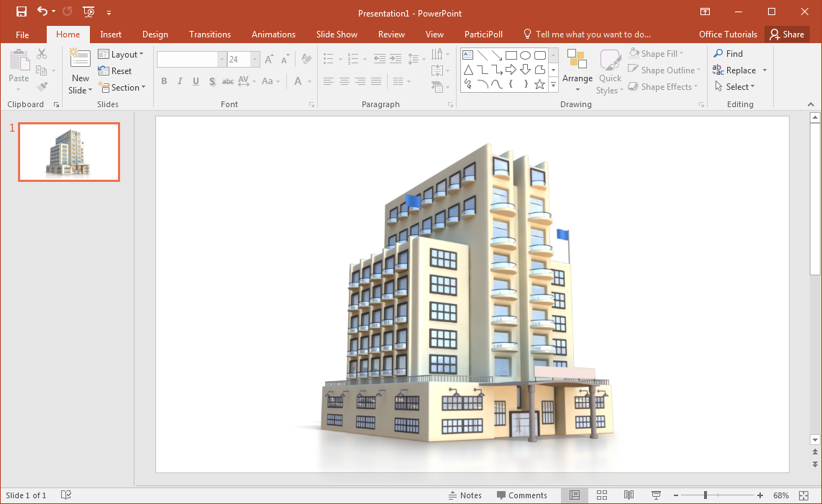Select slide 1 thumbnail
Image resolution: width=822 pixels, height=504 pixels.
tap(69, 152)
